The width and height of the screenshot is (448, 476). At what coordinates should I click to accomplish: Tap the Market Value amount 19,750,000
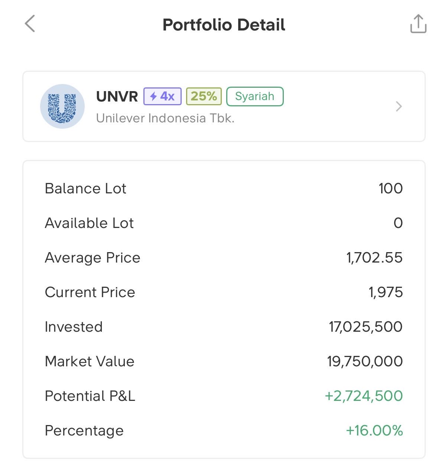pyautogui.click(x=365, y=361)
